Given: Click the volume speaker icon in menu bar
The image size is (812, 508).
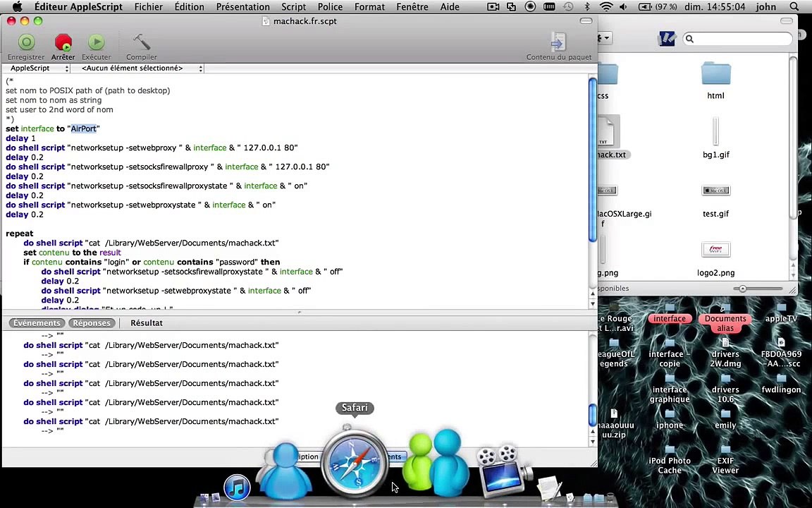Looking at the screenshot, I should [623, 7].
